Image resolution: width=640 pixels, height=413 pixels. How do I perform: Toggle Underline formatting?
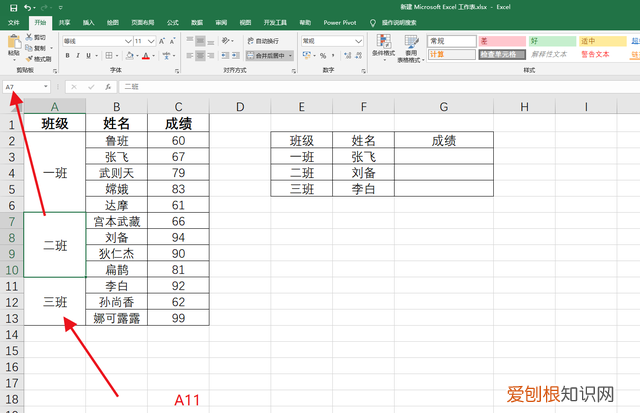point(88,56)
